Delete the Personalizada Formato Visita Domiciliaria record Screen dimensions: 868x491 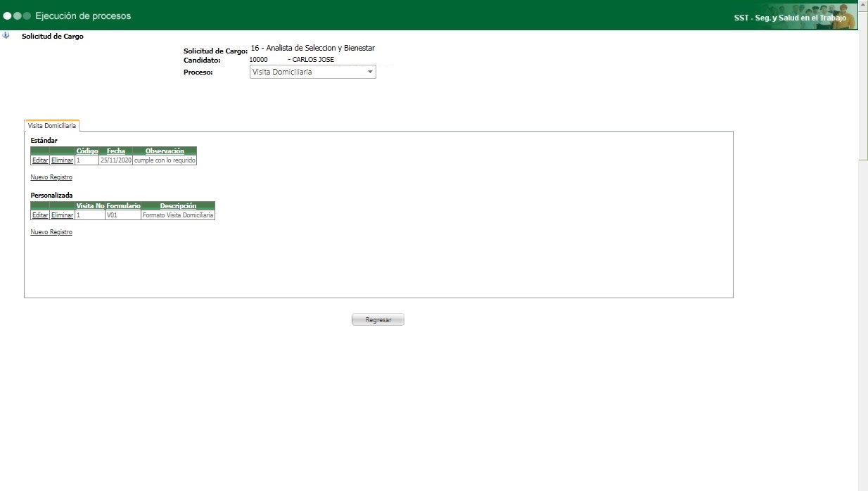63,215
